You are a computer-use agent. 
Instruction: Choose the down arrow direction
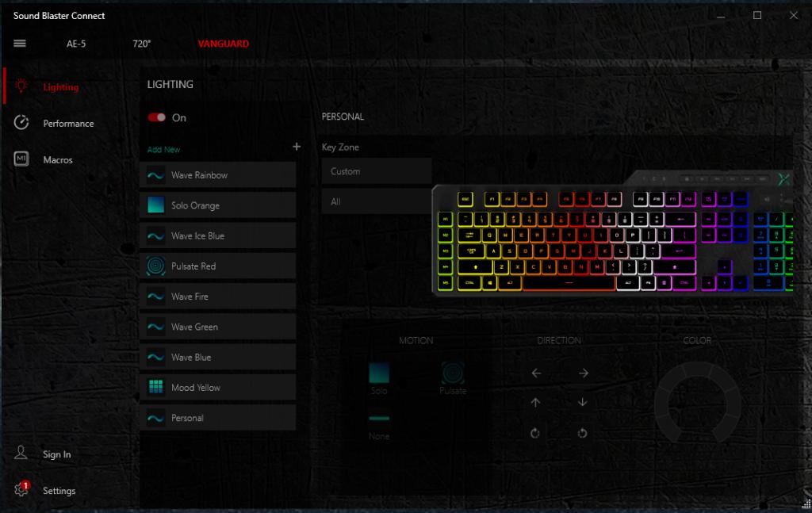pos(583,402)
